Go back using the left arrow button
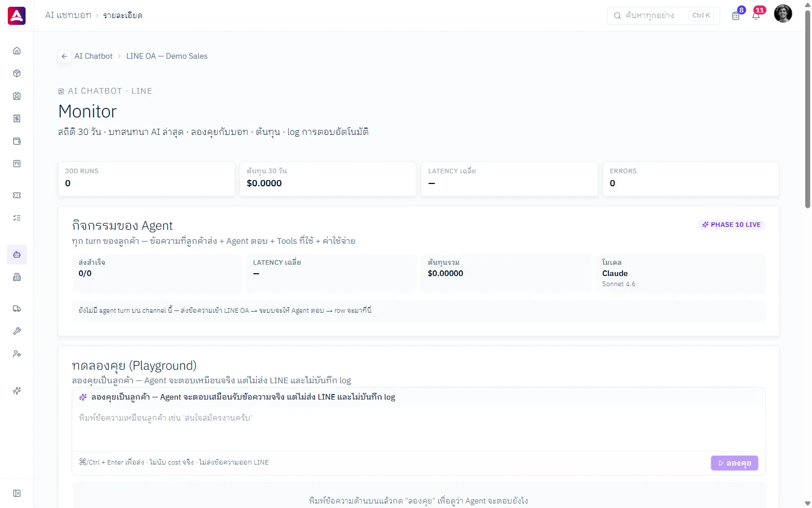The height and width of the screenshot is (508, 812). pos(64,56)
